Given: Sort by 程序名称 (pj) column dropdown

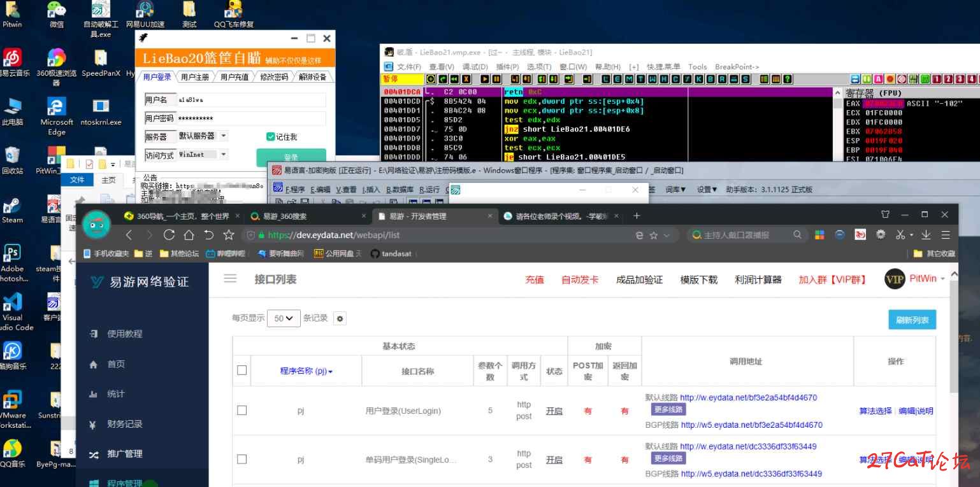Looking at the screenshot, I should (306, 371).
